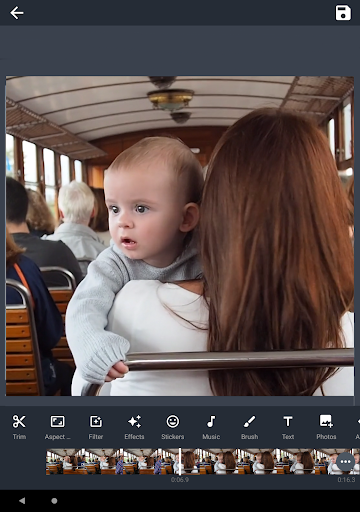Click the white playhead on the timeline

pos(180,462)
